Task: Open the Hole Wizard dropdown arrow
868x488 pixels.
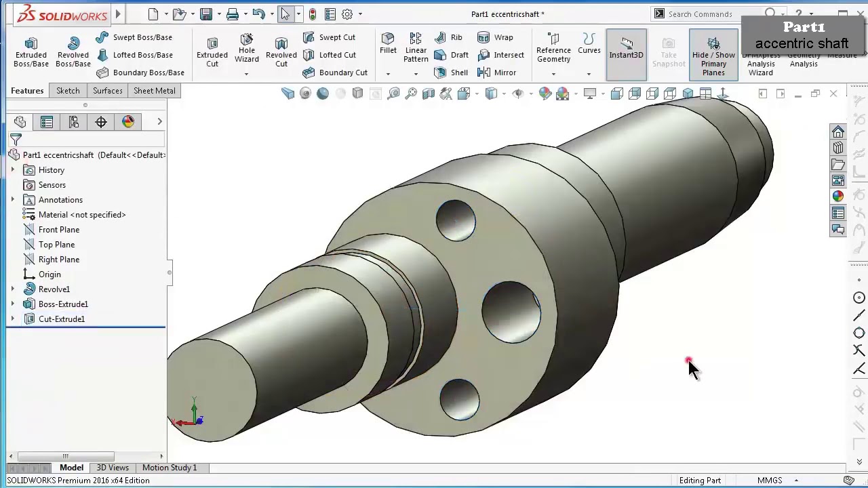Action: point(246,74)
